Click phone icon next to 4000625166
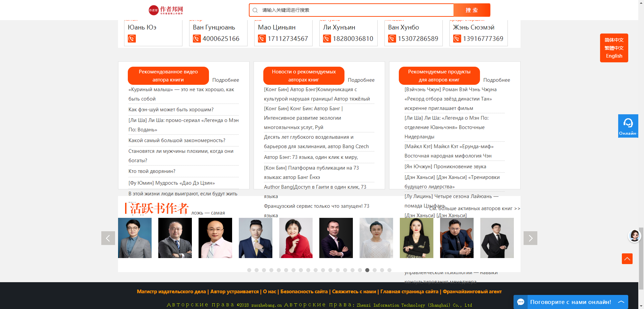Viewport: 644px width, 309px height. point(197,39)
